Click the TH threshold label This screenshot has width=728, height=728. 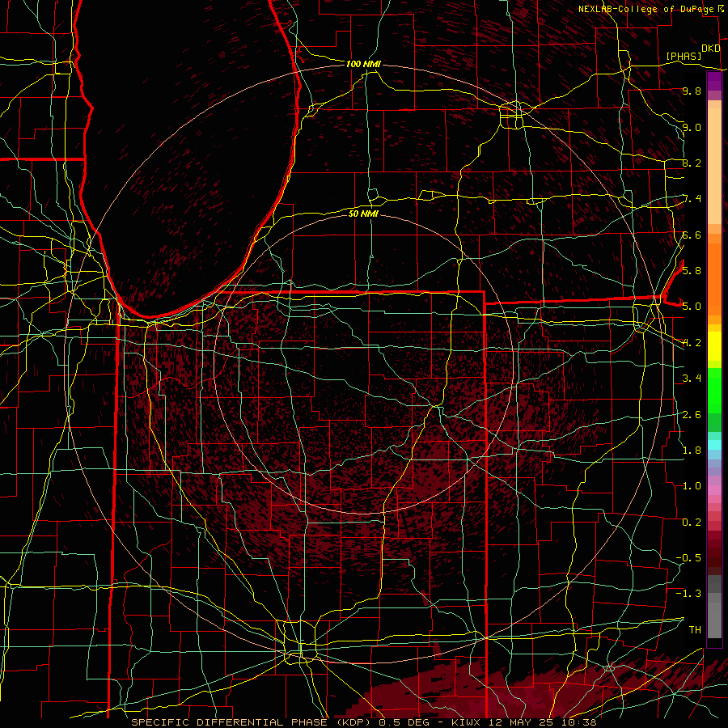click(x=695, y=629)
